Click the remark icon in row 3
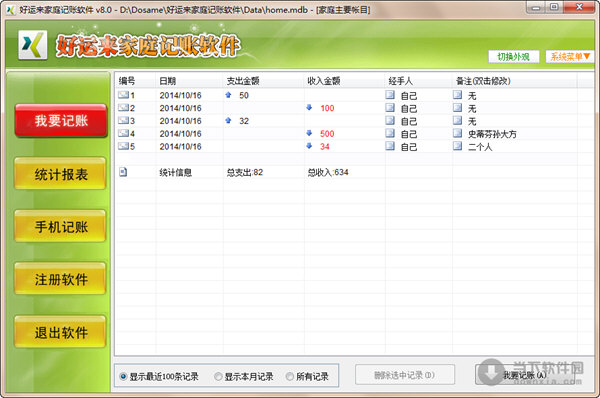This screenshot has height=398, width=600. click(457, 120)
